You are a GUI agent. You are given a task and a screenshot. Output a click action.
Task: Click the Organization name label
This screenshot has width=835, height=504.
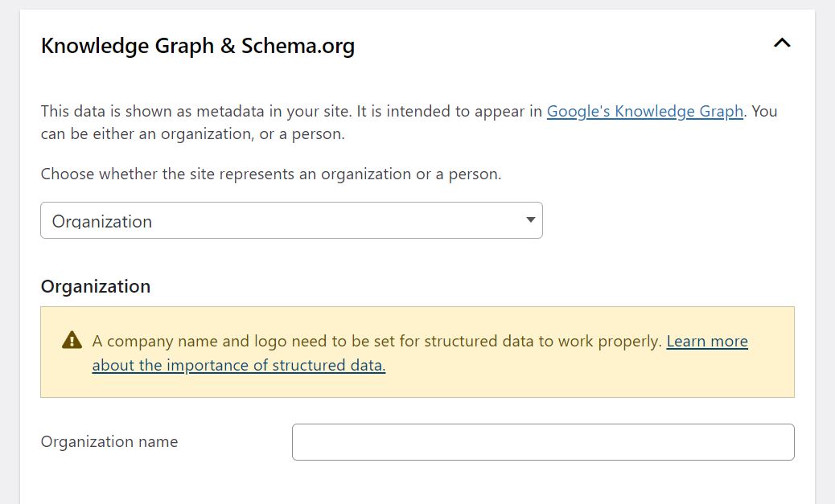[x=109, y=440]
